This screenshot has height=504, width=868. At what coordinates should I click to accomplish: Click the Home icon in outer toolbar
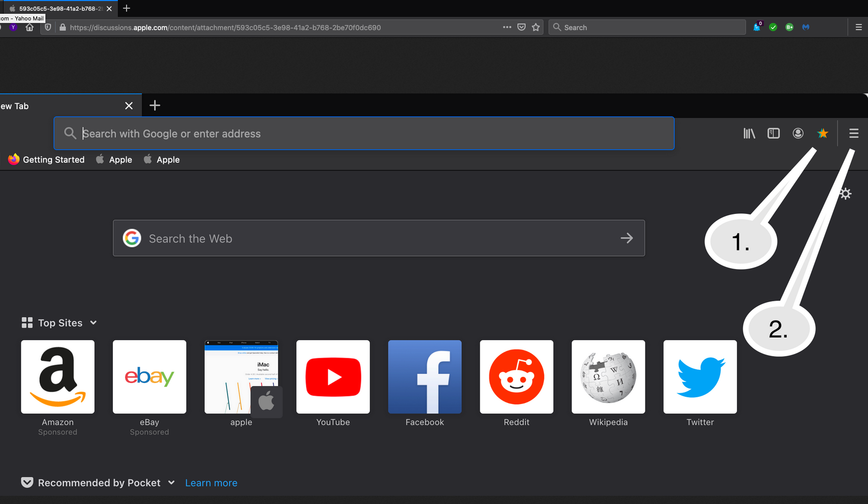[x=30, y=28]
